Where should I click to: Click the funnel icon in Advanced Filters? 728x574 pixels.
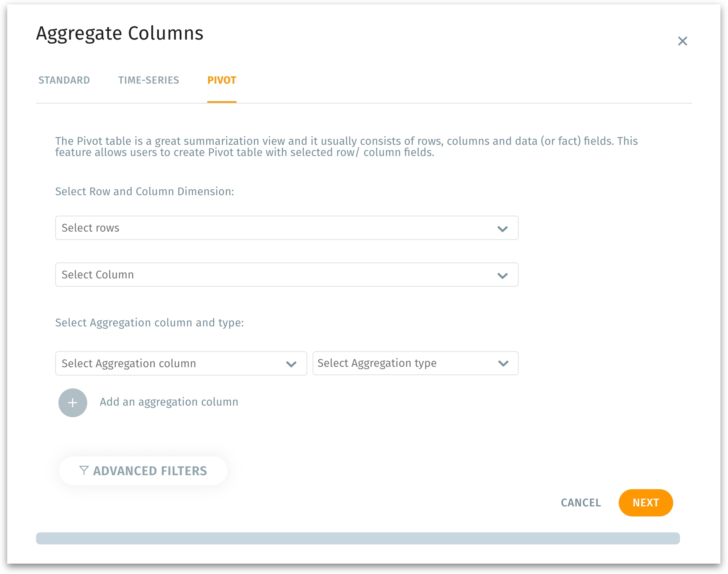click(84, 470)
